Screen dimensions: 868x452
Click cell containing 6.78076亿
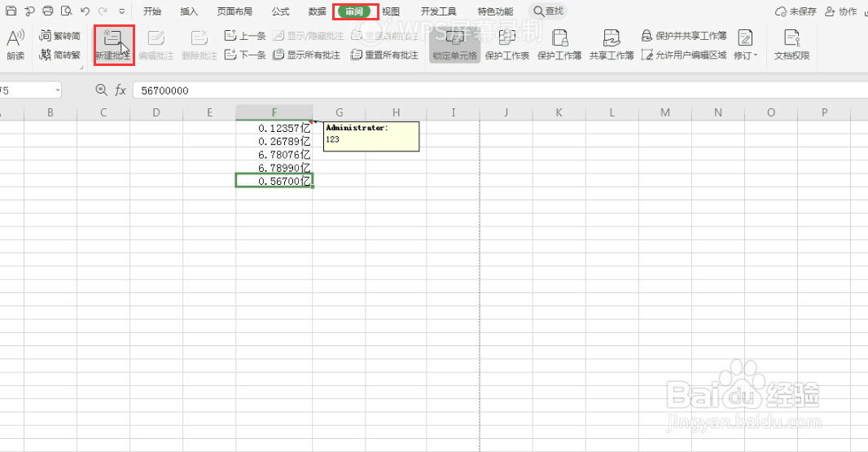pos(274,155)
